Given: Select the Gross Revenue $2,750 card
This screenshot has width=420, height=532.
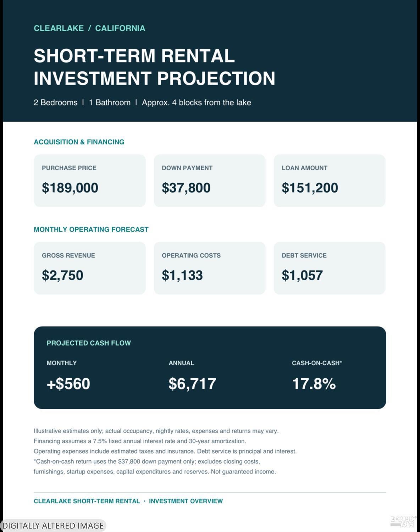Looking at the screenshot, I should [x=90, y=268].
